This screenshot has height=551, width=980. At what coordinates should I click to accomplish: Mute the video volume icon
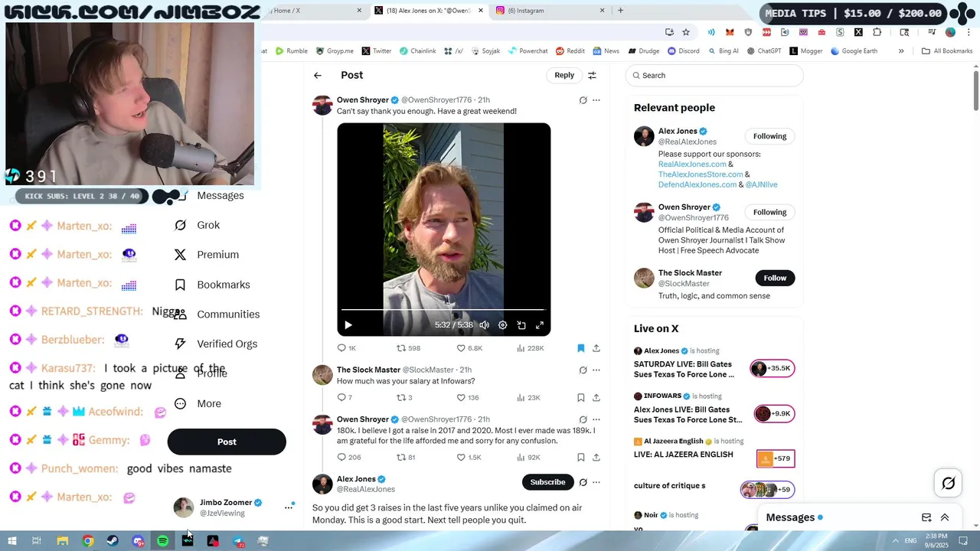pos(485,325)
